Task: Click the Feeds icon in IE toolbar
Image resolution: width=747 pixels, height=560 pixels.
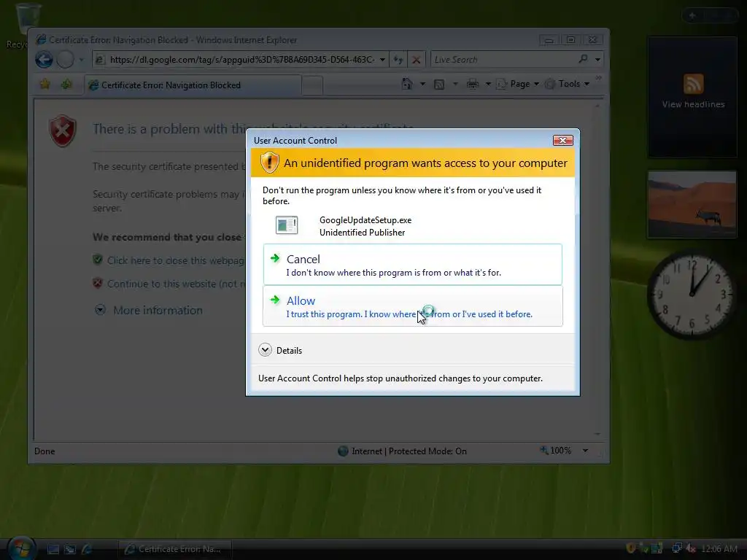Action: [439, 85]
